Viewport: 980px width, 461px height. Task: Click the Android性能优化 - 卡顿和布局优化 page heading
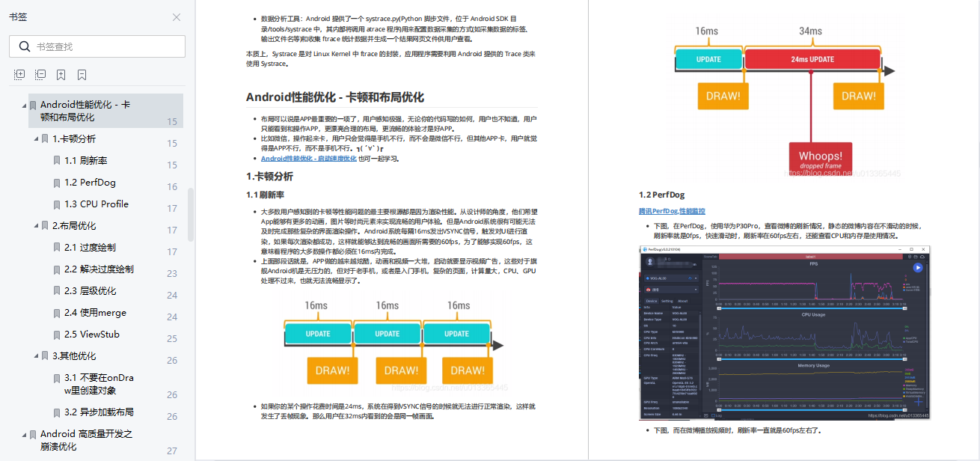coord(335,97)
